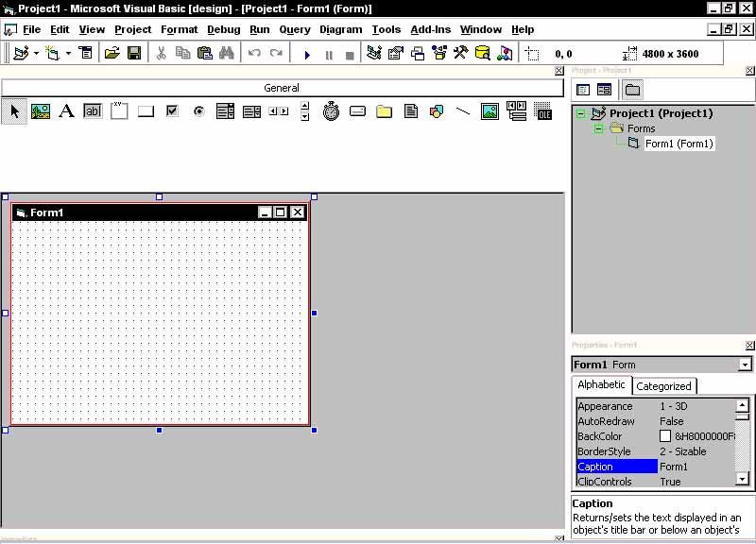The image size is (756, 544).
Task: Switch to View Object in Project Explorer
Action: pyautogui.click(x=604, y=90)
